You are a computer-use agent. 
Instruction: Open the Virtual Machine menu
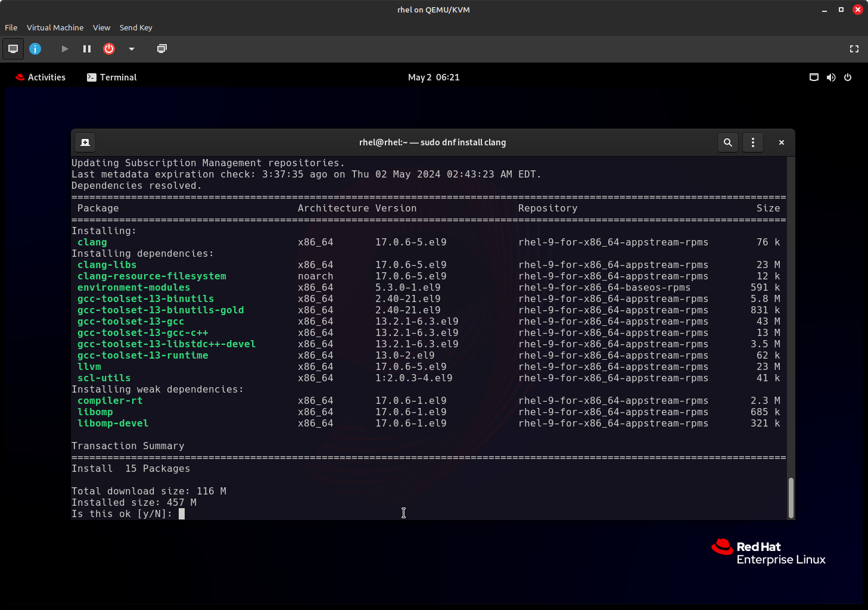pyautogui.click(x=55, y=27)
